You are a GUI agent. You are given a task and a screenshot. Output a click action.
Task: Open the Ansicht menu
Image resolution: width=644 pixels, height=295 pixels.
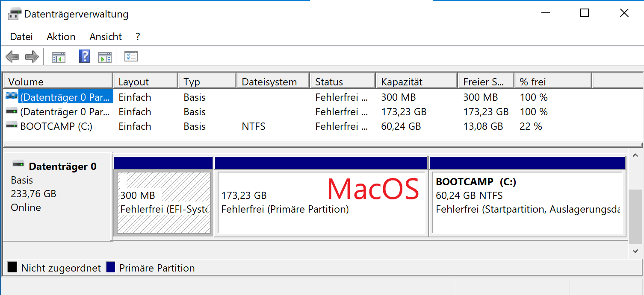coord(106,37)
